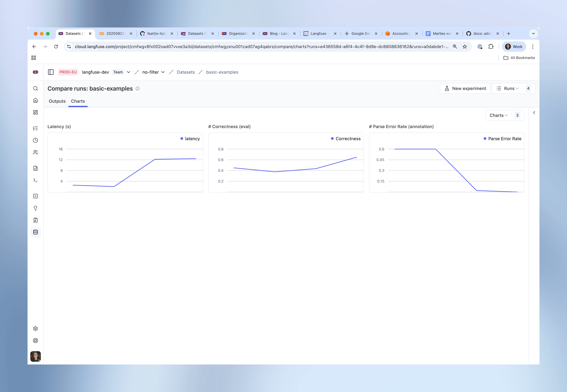The width and height of the screenshot is (567, 392).
Task: Expand the no-filter environment dropdown
Action: tap(153, 72)
